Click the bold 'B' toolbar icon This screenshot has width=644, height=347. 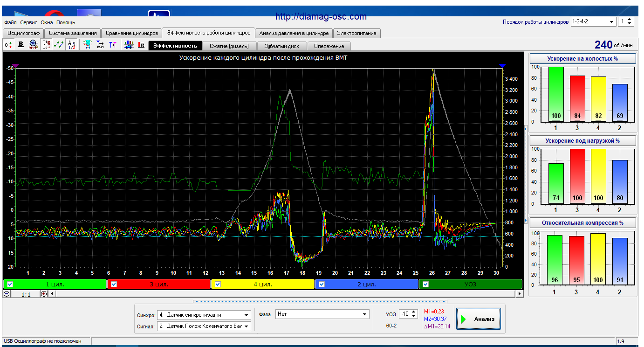point(21,45)
